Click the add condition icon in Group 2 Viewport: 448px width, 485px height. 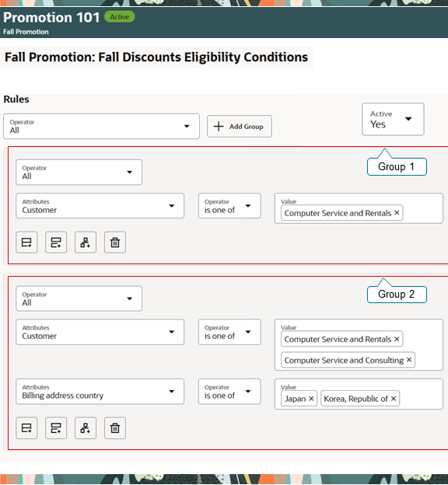click(x=26, y=428)
